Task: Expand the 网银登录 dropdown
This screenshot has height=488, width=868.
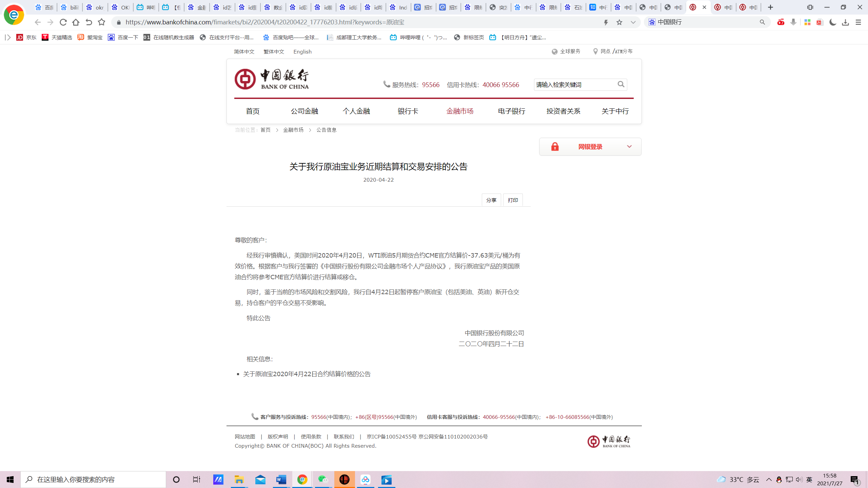Action: [590, 147]
